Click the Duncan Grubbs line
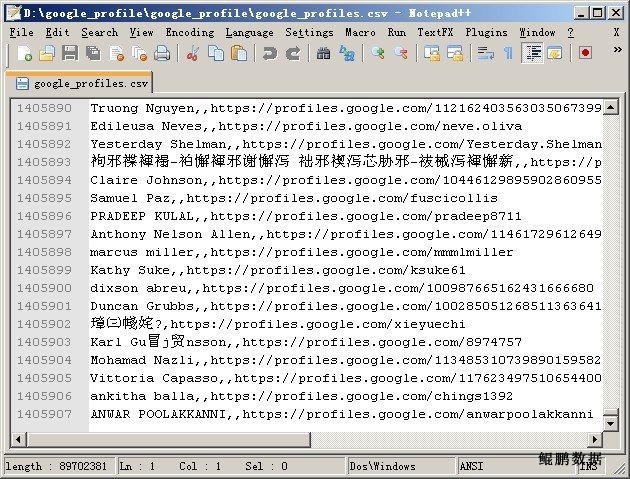The height and width of the screenshot is (479, 630). click(346, 306)
